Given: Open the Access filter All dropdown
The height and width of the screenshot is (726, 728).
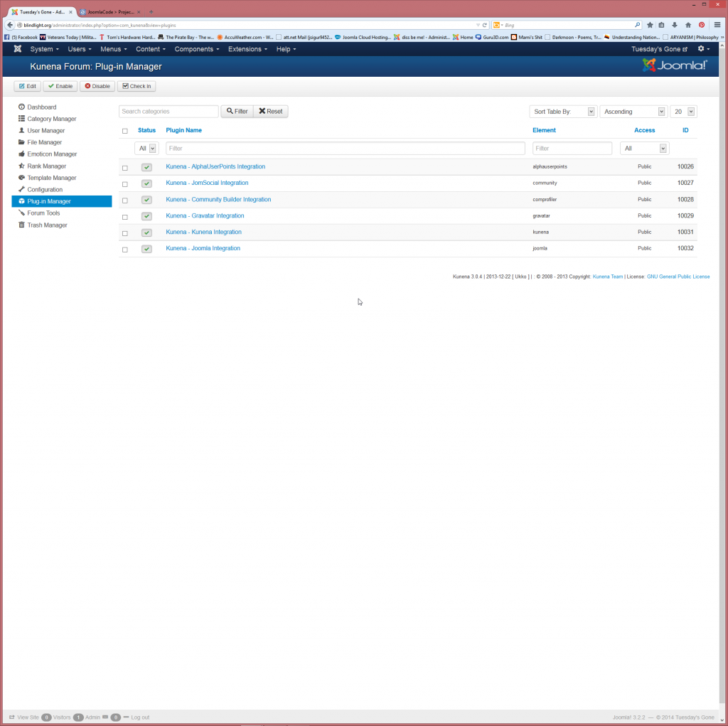Looking at the screenshot, I should [x=644, y=148].
